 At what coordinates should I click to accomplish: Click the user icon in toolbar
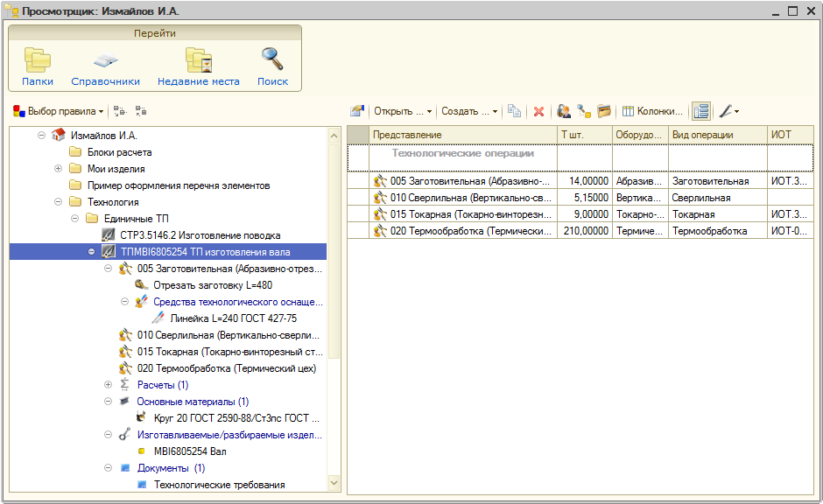564,111
